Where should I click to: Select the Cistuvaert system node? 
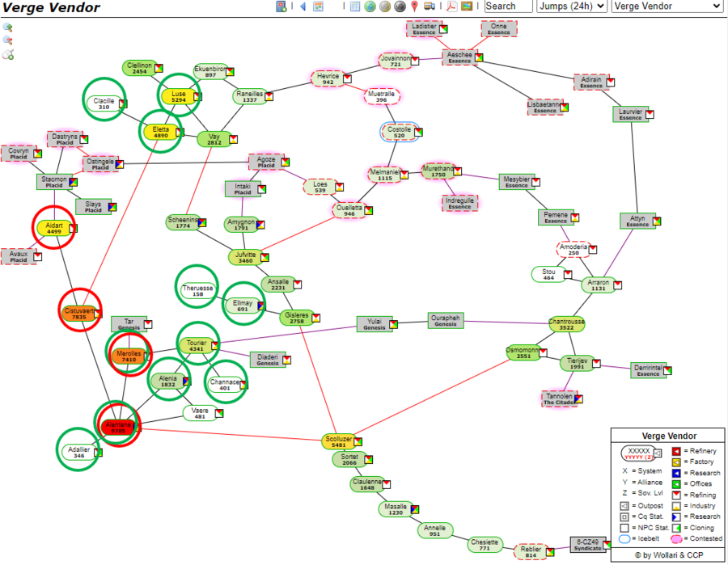pos(79,314)
